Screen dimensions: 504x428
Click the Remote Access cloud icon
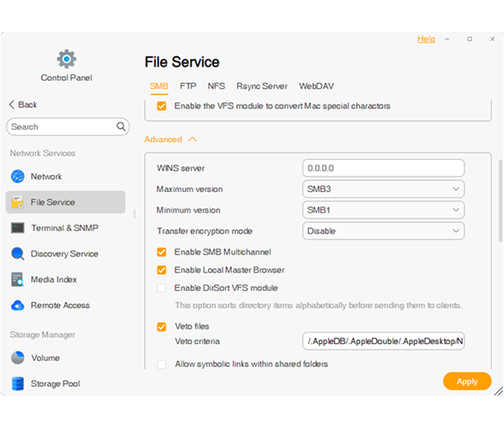tap(17, 305)
